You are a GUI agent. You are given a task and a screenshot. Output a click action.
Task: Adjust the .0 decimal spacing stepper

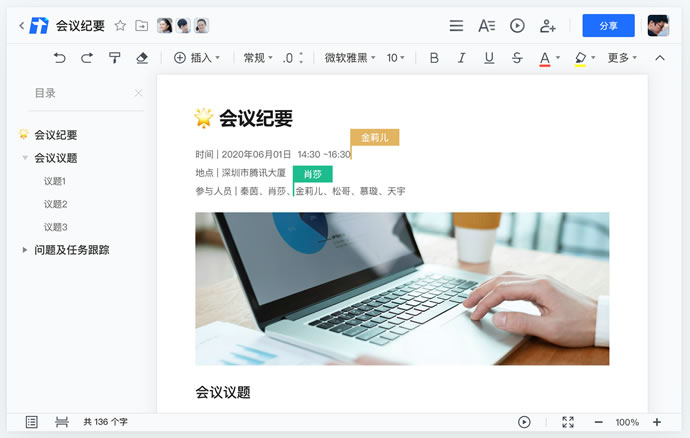293,58
